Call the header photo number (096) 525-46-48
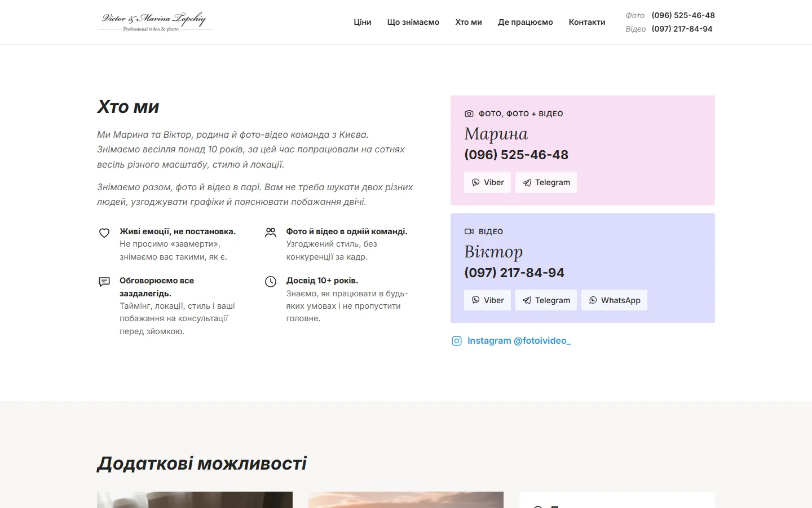Screen dimensions: 812x508 [x=683, y=15]
